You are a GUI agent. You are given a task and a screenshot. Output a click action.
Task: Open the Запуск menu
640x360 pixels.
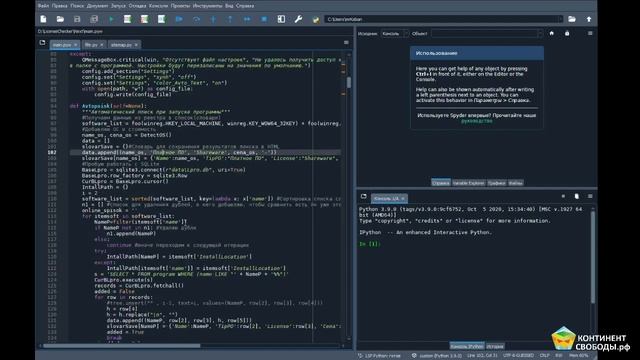118,6
